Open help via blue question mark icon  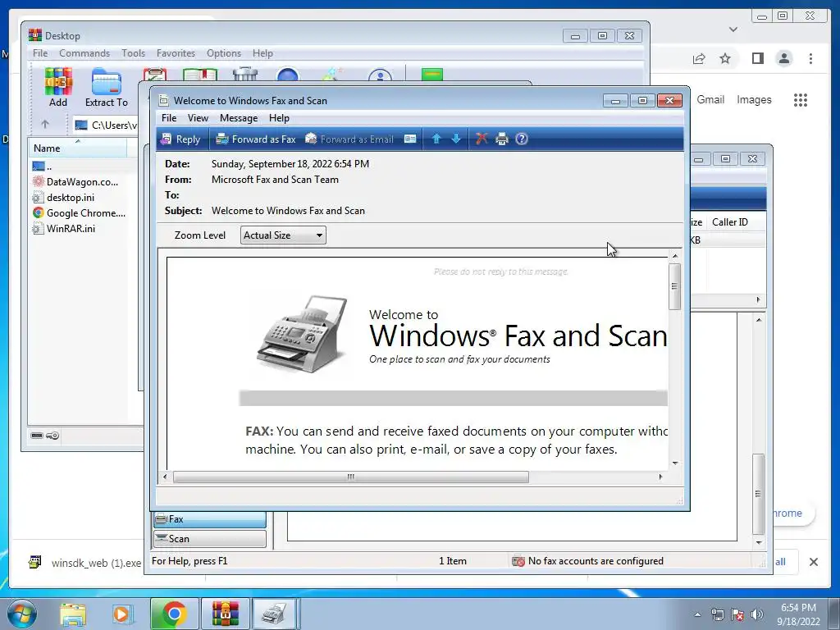point(521,139)
